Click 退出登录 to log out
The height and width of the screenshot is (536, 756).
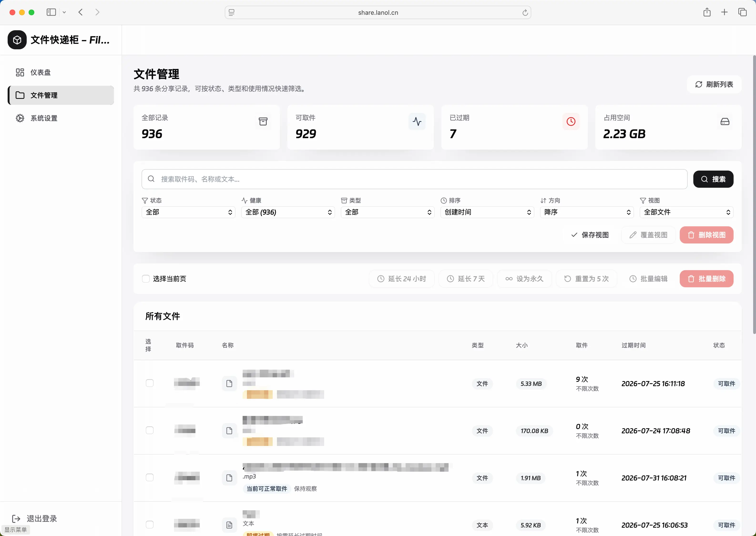pyautogui.click(x=34, y=519)
